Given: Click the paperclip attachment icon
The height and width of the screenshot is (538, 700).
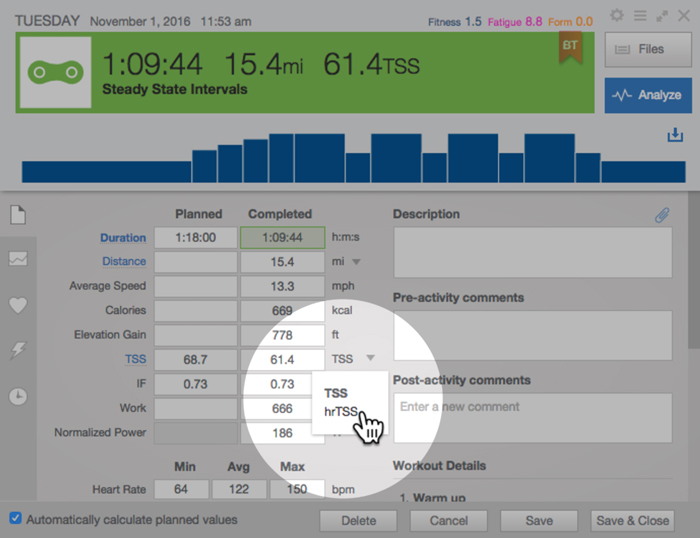Looking at the screenshot, I should 662,215.
